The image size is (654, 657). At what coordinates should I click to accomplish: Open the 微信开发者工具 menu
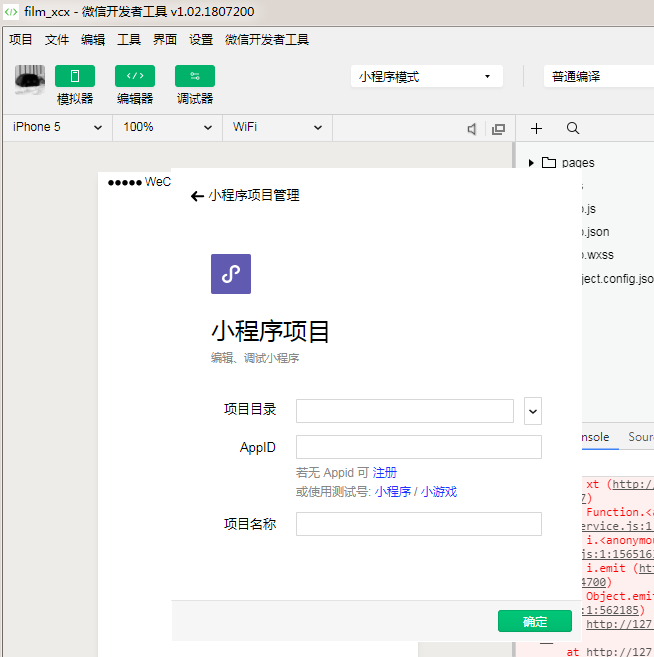pos(267,39)
